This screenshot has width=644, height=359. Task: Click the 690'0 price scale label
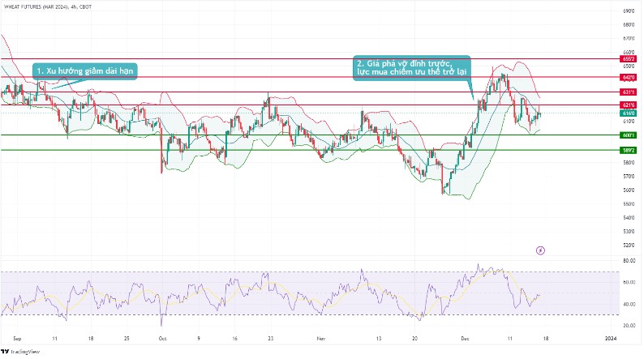(x=629, y=11)
